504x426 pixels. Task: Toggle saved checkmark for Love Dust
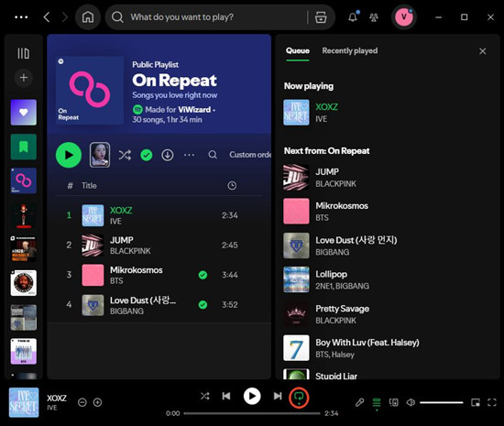[203, 304]
